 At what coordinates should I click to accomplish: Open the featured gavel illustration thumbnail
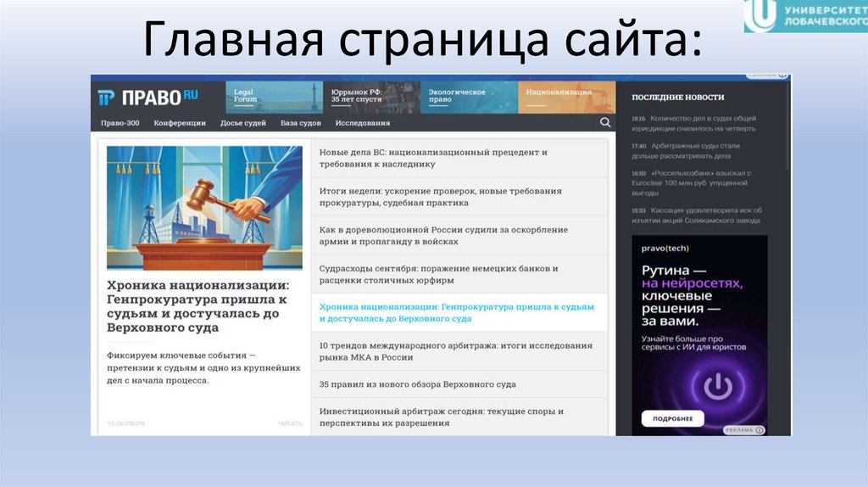(x=204, y=208)
